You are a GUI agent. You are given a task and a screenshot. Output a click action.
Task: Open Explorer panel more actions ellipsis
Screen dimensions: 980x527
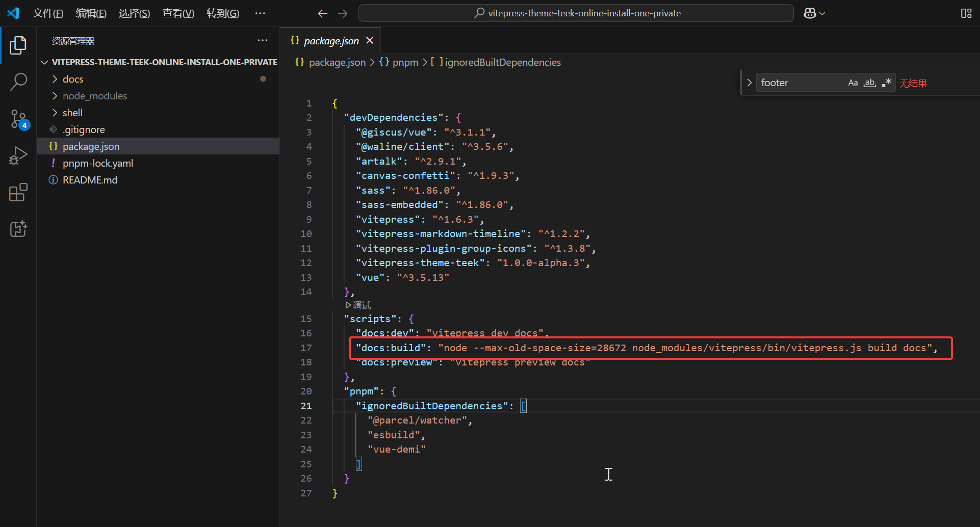[263, 40]
